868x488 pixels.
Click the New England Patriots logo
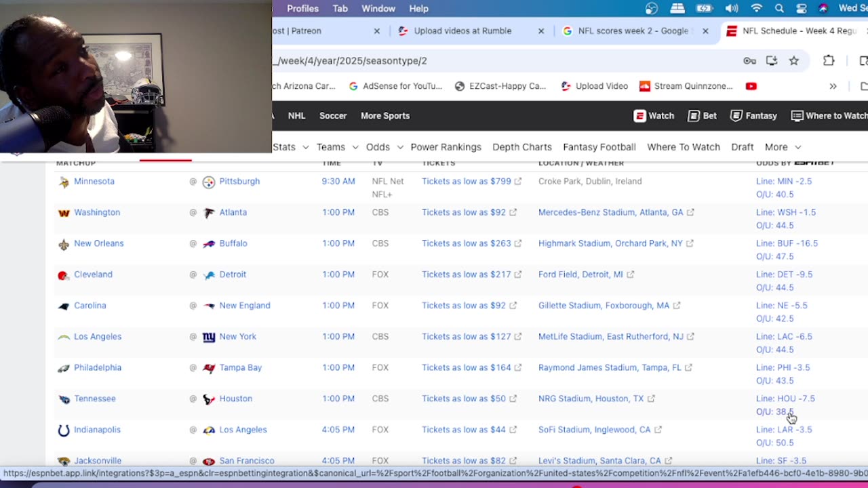pyautogui.click(x=209, y=306)
